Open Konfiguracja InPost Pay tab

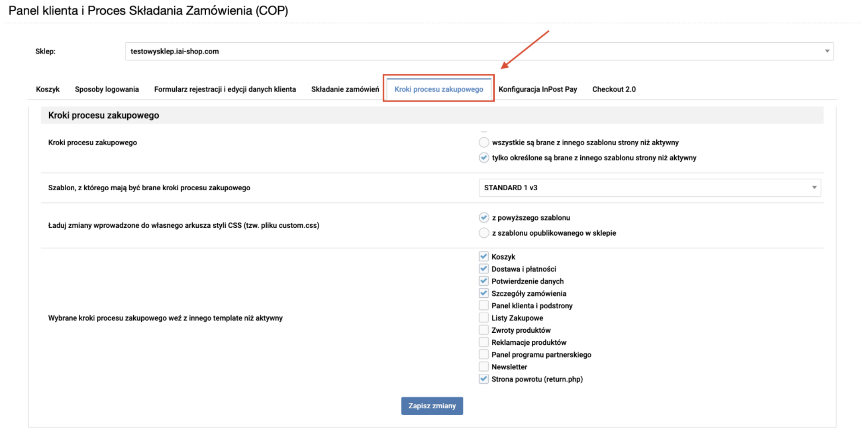pos(538,89)
